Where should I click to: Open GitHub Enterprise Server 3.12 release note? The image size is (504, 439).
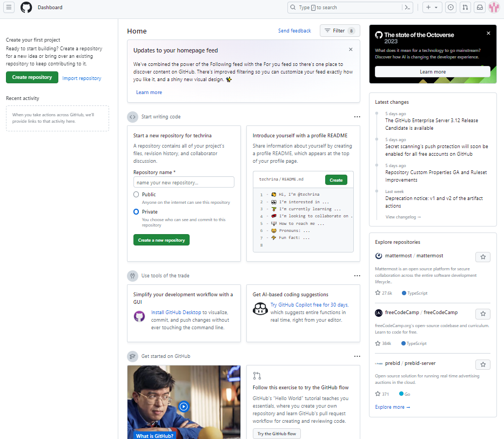[432, 124]
